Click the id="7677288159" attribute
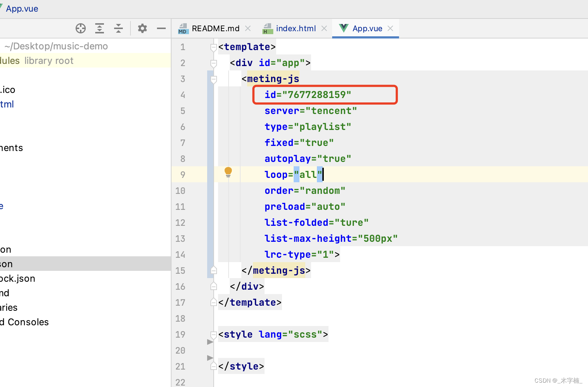588x387 pixels. (308, 95)
